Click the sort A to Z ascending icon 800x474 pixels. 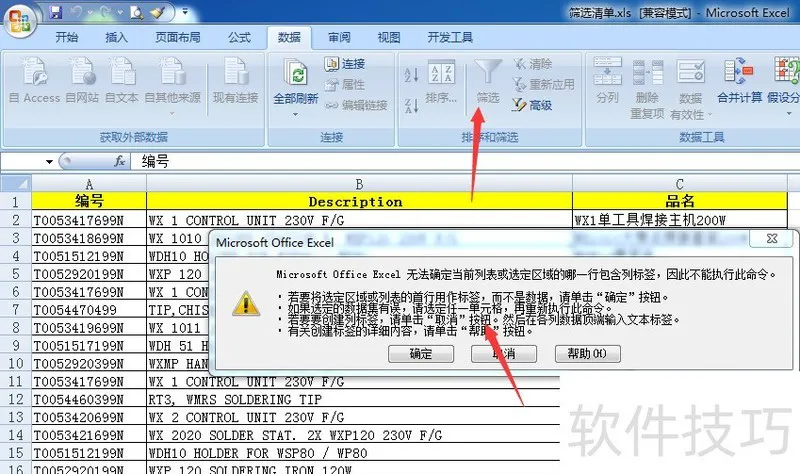click(x=411, y=74)
